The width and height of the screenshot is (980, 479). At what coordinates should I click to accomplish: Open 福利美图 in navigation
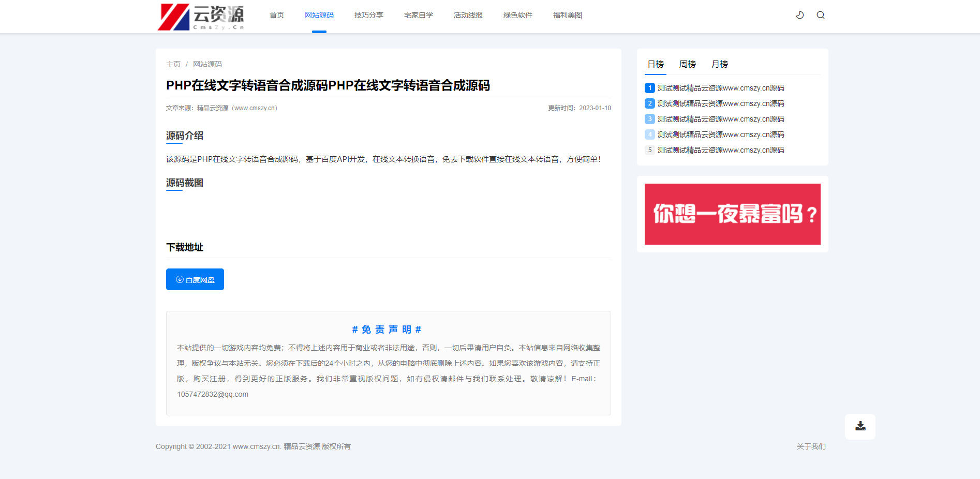coord(568,15)
